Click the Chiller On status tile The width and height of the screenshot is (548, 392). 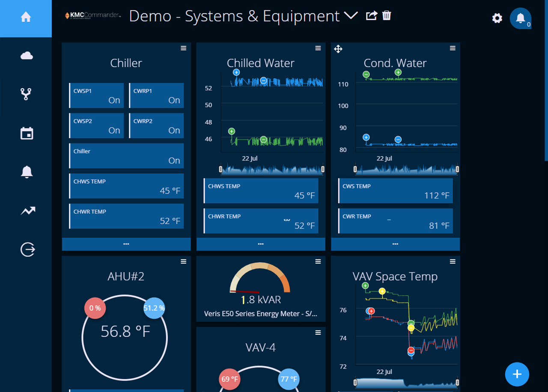[x=126, y=156]
